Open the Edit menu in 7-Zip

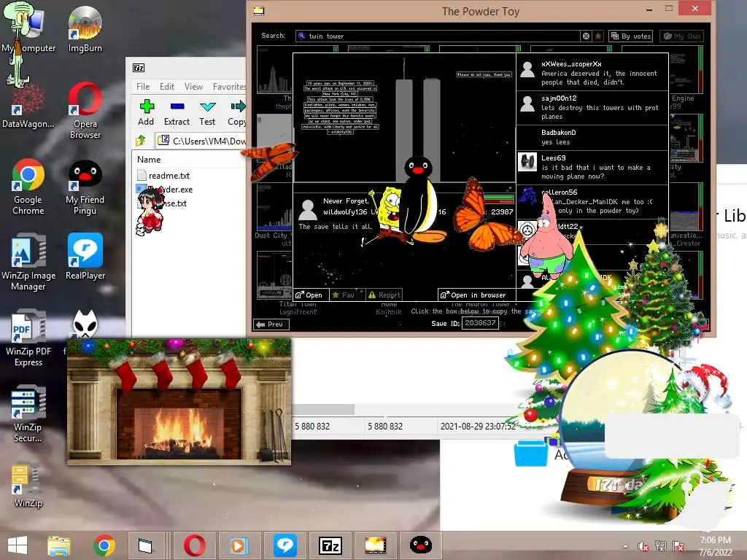[167, 86]
